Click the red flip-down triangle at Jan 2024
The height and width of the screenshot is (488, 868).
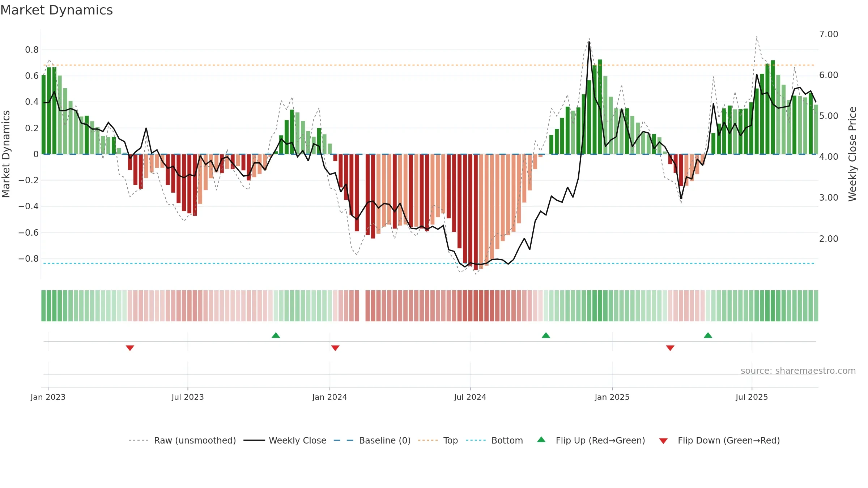point(335,348)
